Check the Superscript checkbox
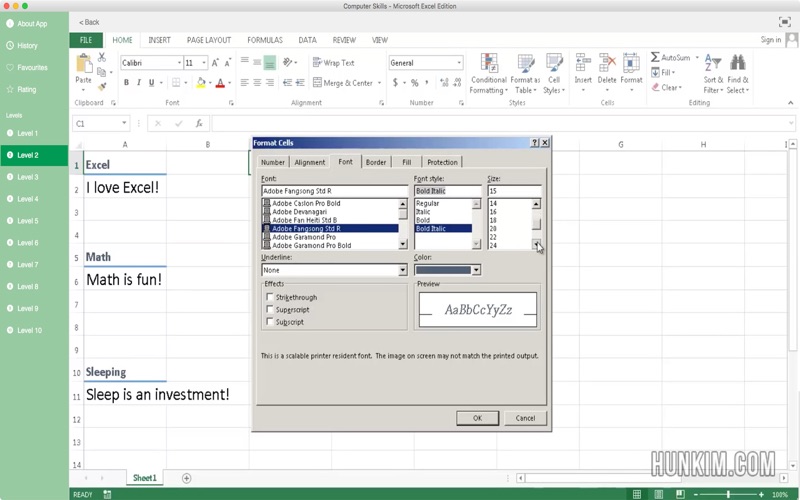Image resolution: width=800 pixels, height=500 pixels. [x=269, y=309]
